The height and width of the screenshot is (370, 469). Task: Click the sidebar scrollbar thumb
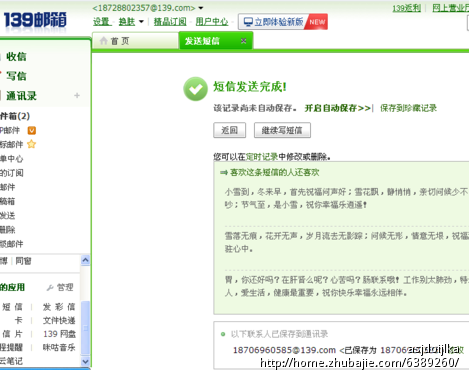pyautogui.click(x=85, y=327)
